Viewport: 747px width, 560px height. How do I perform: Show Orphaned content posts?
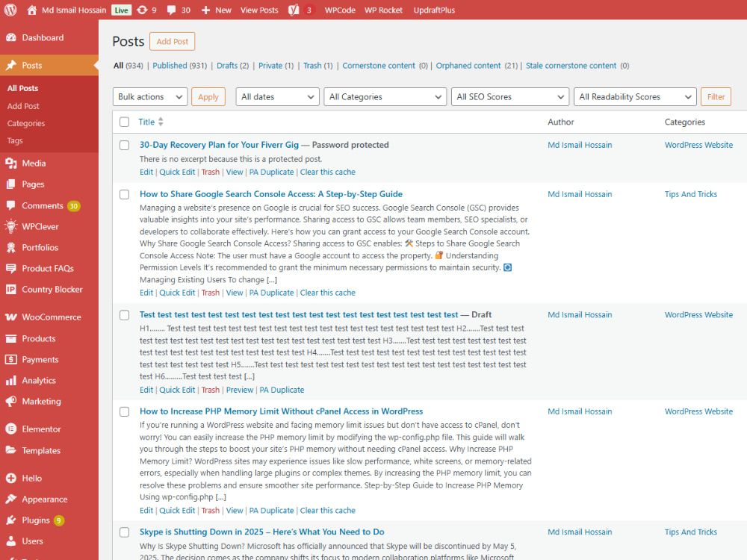click(468, 66)
